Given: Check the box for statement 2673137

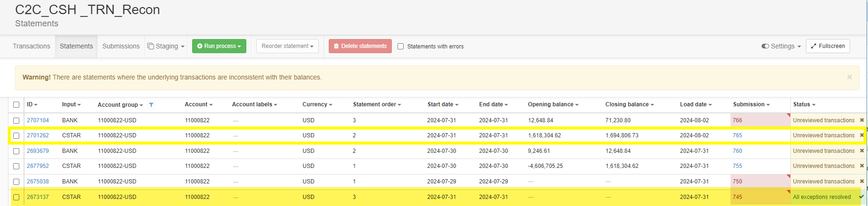Looking at the screenshot, I should (16, 197).
